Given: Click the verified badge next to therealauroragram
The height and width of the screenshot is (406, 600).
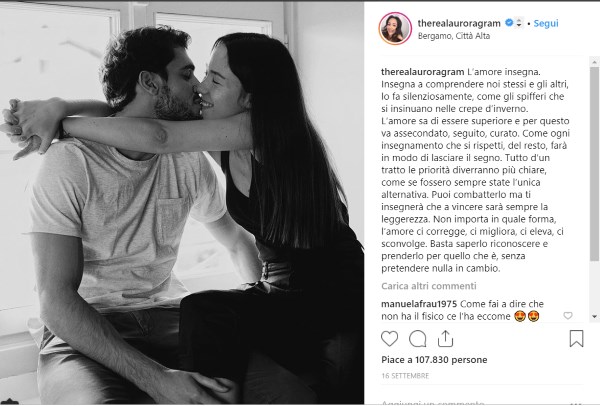Looking at the screenshot, I should [509, 23].
